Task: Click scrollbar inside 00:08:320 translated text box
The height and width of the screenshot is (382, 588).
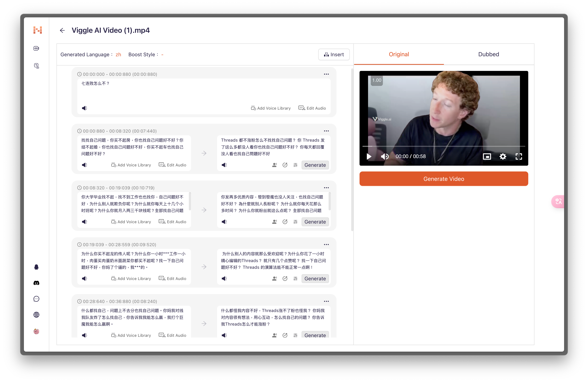Action: coord(330,201)
